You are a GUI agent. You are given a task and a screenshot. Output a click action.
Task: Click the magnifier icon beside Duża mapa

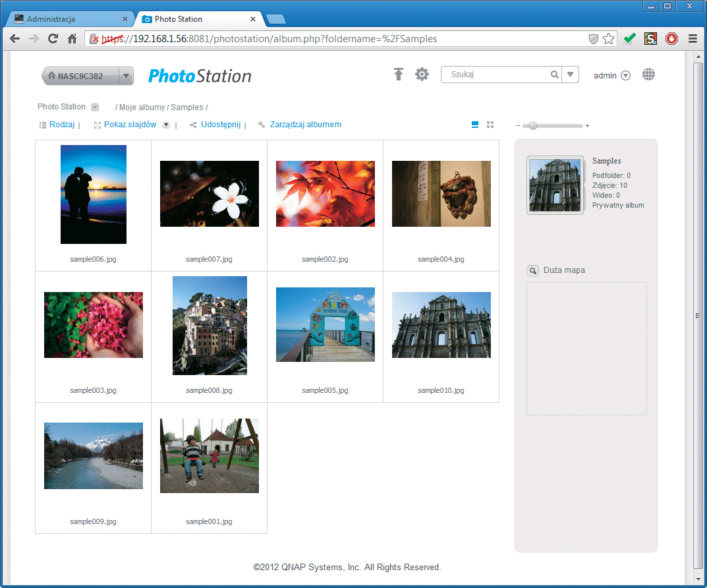pyautogui.click(x=533, y=270)
